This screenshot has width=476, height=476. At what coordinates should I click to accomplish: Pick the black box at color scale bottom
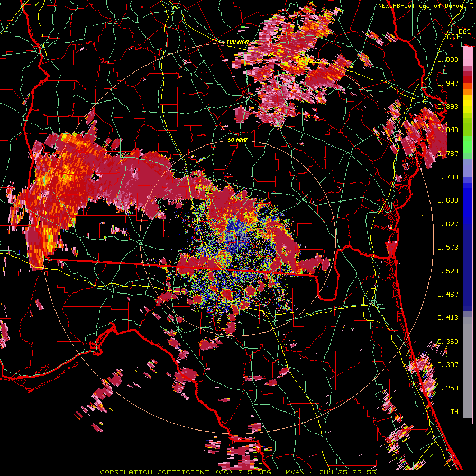tap(467, 420)
